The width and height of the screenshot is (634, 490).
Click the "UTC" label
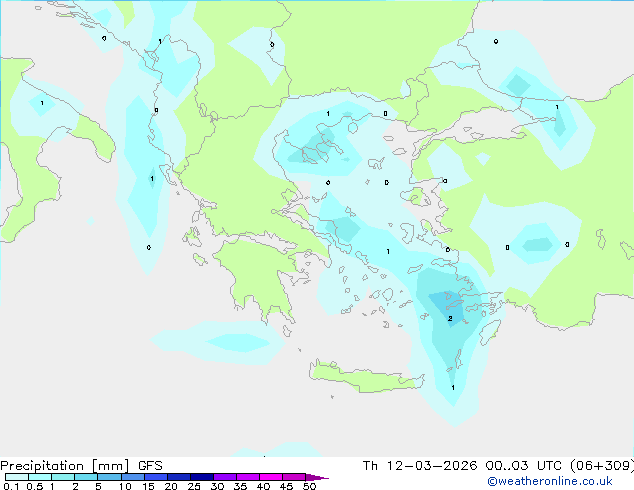pyautogui.click(x=549, y=466)
